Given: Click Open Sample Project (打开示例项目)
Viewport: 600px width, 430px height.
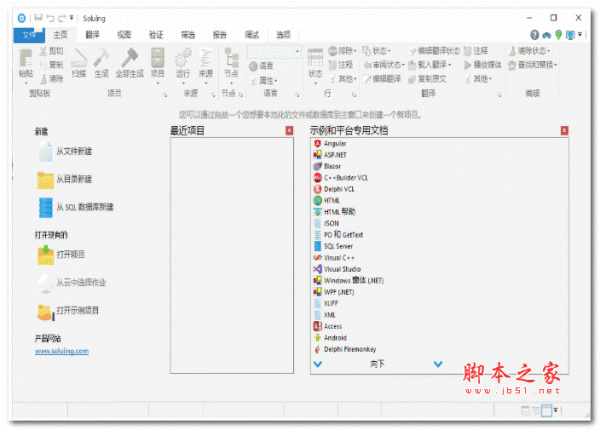Looking at the screenshot, I should coord(68,311).
